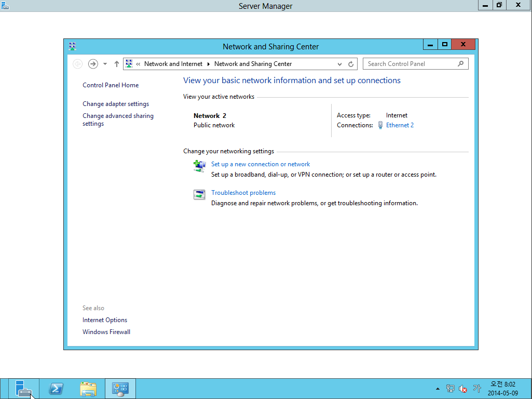Click the network tray icon
532x399 pixels.
click(x=450, y=389)
